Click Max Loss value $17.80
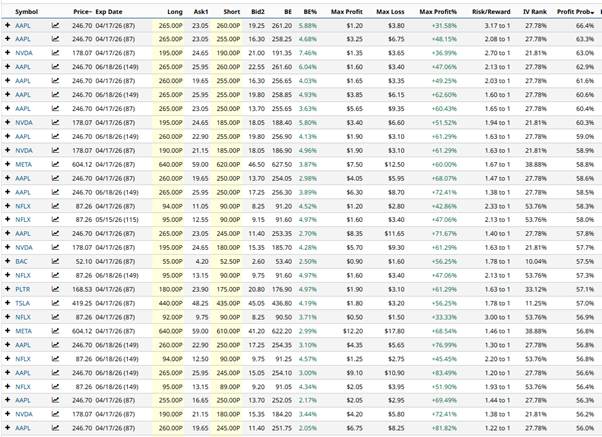The image size is (602, 437). (394, 331)
